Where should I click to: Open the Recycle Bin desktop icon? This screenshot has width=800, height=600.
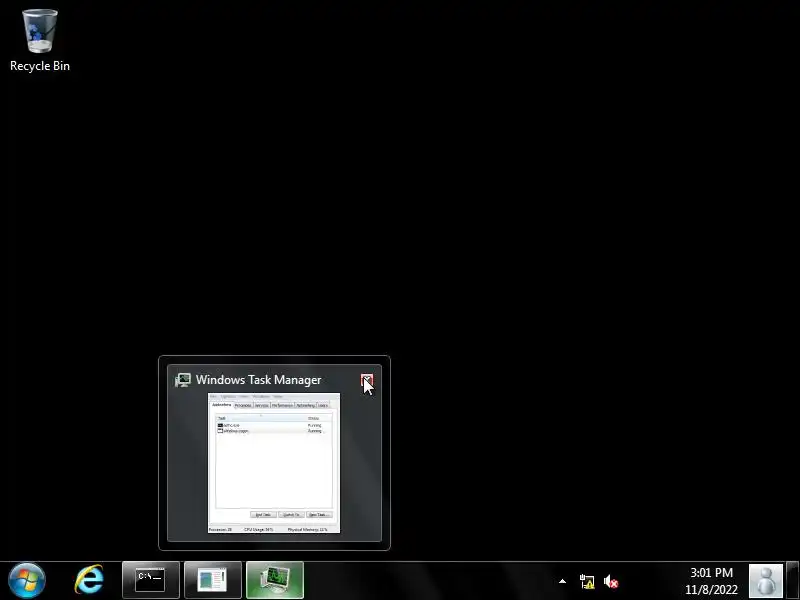[x=40, y=40]
